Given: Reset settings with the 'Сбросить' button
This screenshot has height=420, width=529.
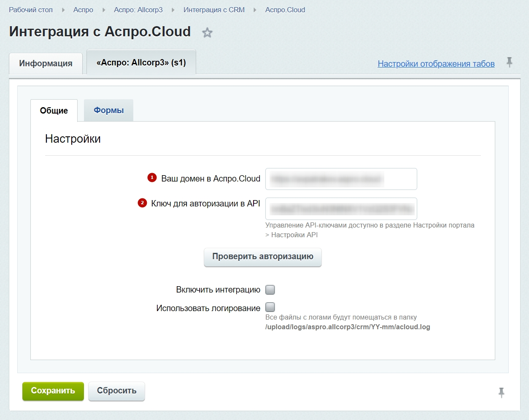Looking at the screenshot, I should click(117, 391).
